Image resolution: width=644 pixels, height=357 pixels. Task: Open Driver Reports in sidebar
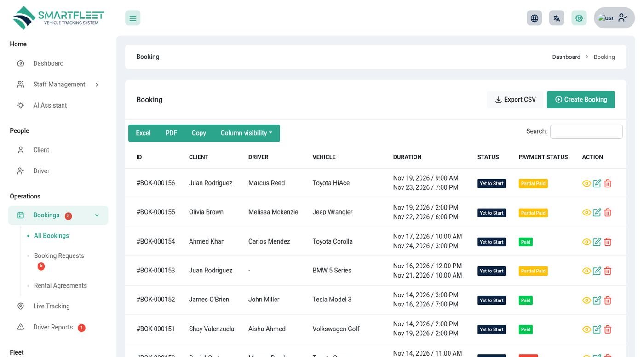coord(58,327)
